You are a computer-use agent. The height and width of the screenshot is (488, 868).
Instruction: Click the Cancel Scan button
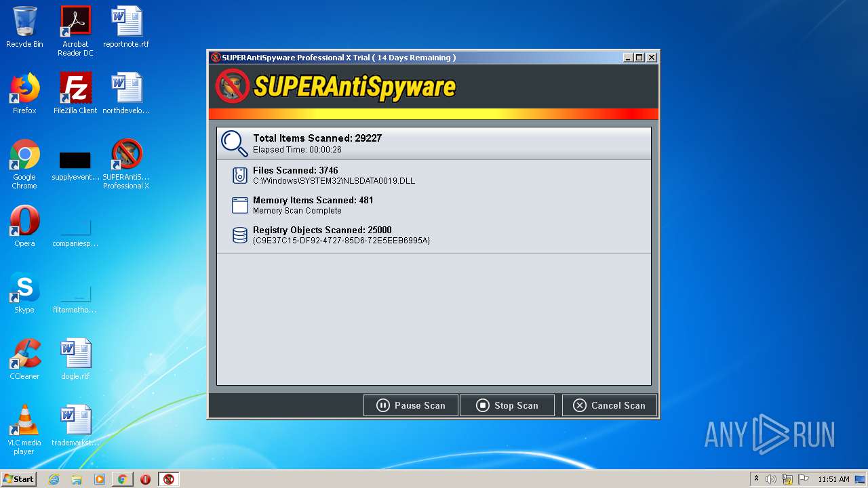click(609, 405)
